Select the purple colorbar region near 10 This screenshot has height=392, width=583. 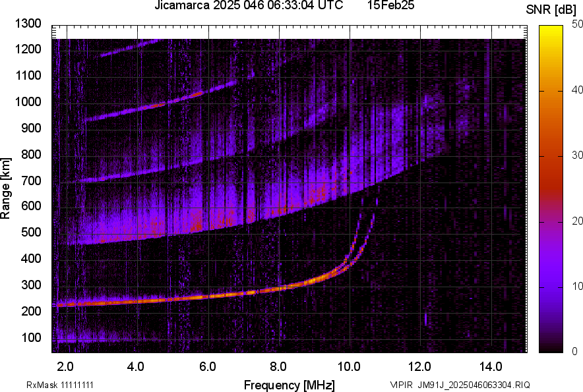pyautogui.click(x=551, y=287)
